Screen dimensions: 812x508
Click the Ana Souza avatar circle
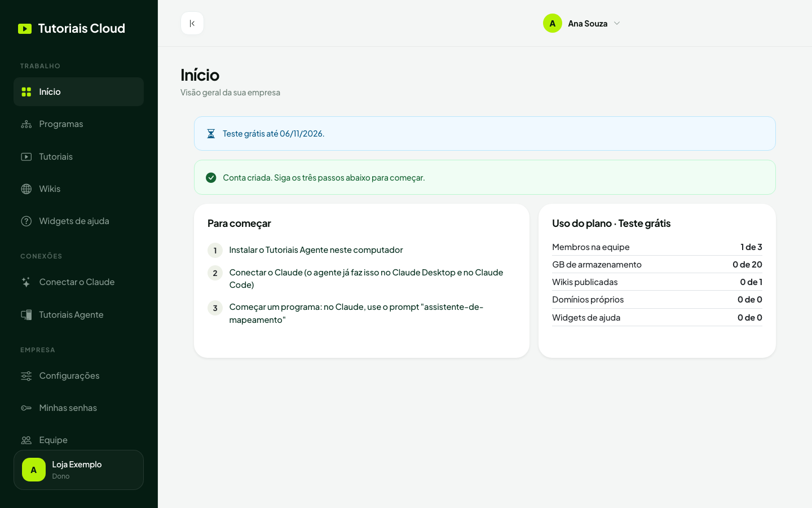(553, 23)
